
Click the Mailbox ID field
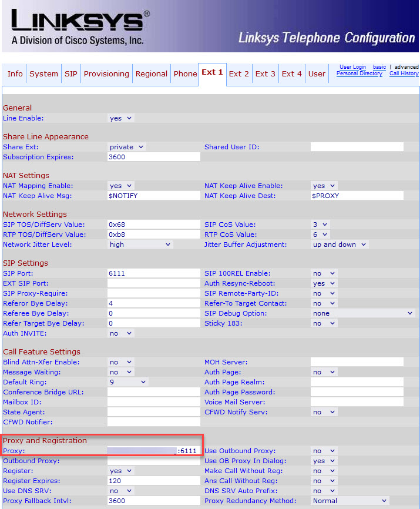click(154, 402)
